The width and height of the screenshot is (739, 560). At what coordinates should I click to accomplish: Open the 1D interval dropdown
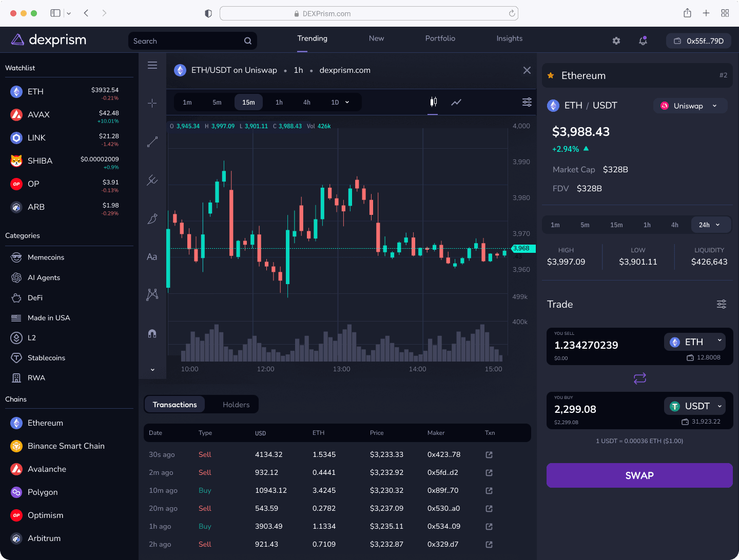coord(340,102)
